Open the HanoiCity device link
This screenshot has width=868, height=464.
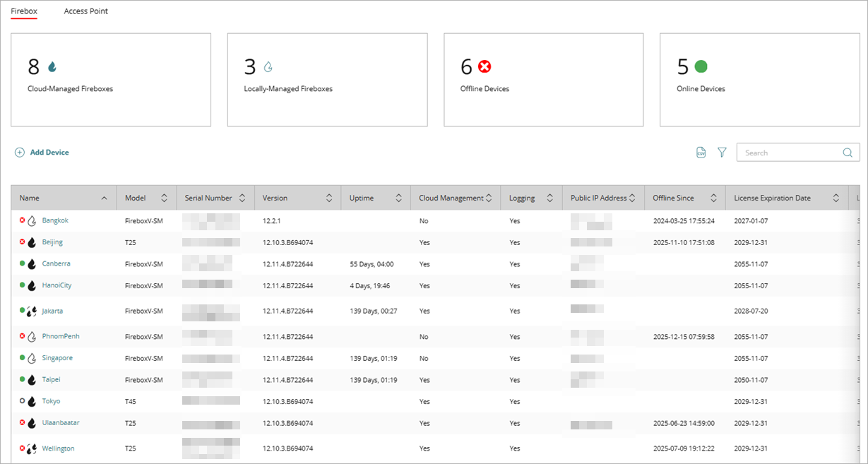point(57,285)
